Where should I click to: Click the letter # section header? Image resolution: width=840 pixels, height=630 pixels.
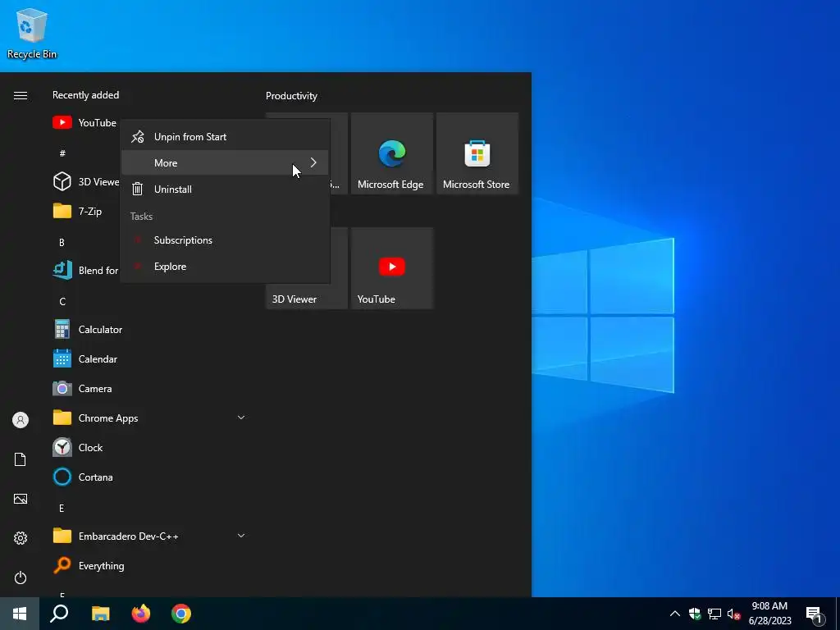pyautogui.click(x=62, y=153)
